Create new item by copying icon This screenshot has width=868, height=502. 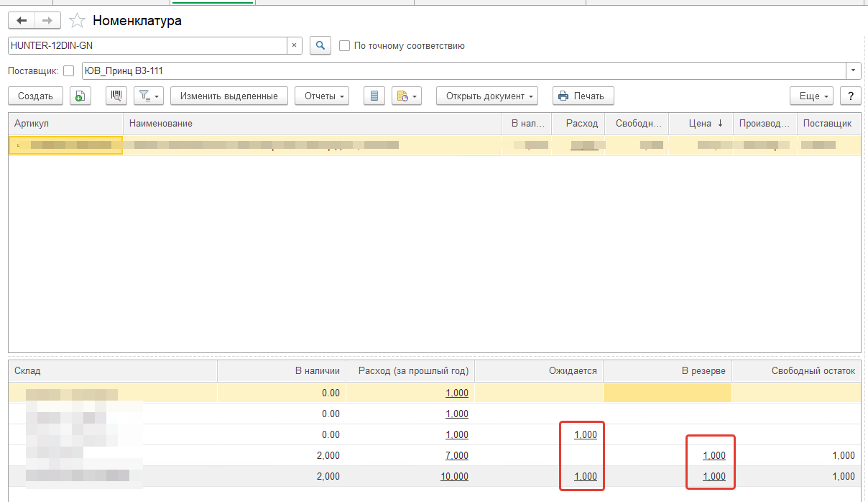pyautogui.click(x=80, y=96)
